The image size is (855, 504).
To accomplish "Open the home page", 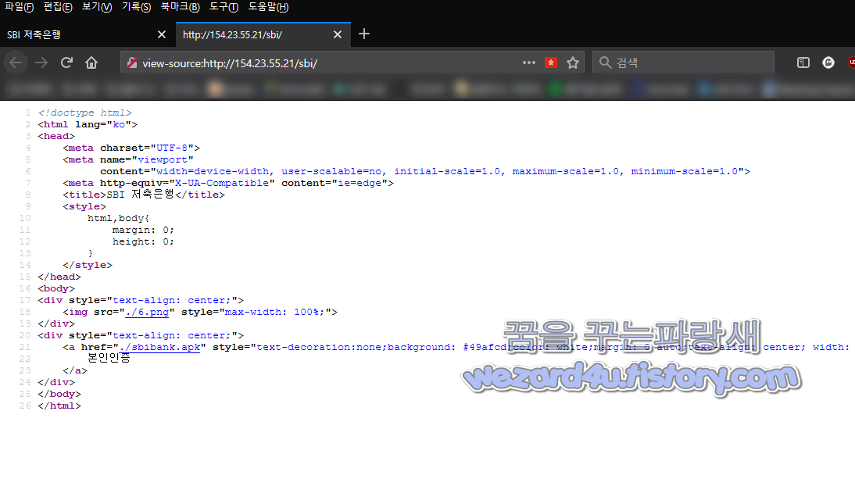I will (x=91, y=63).
